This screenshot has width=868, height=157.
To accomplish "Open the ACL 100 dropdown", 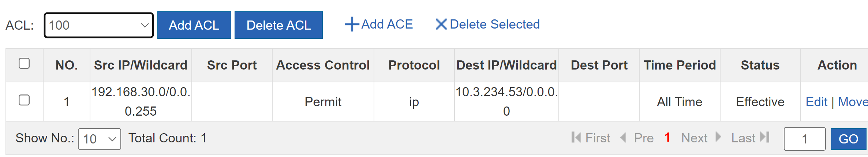I will tap(99, 25).
